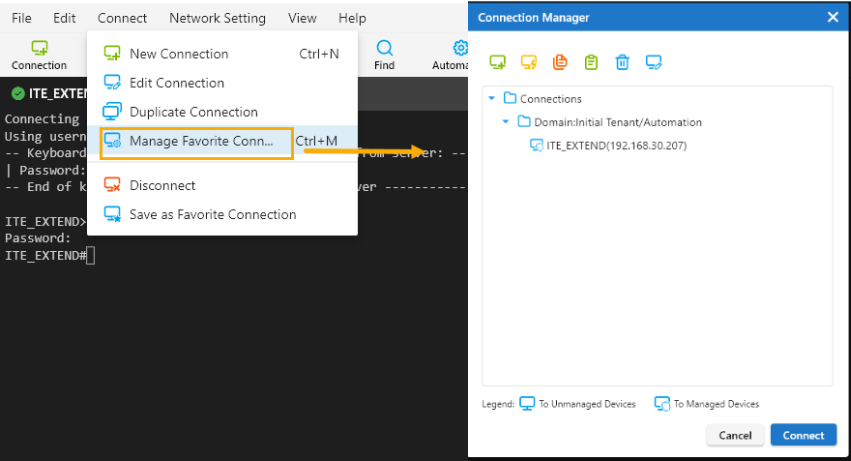Close the Connection Manager dialog

click(832, 17)
